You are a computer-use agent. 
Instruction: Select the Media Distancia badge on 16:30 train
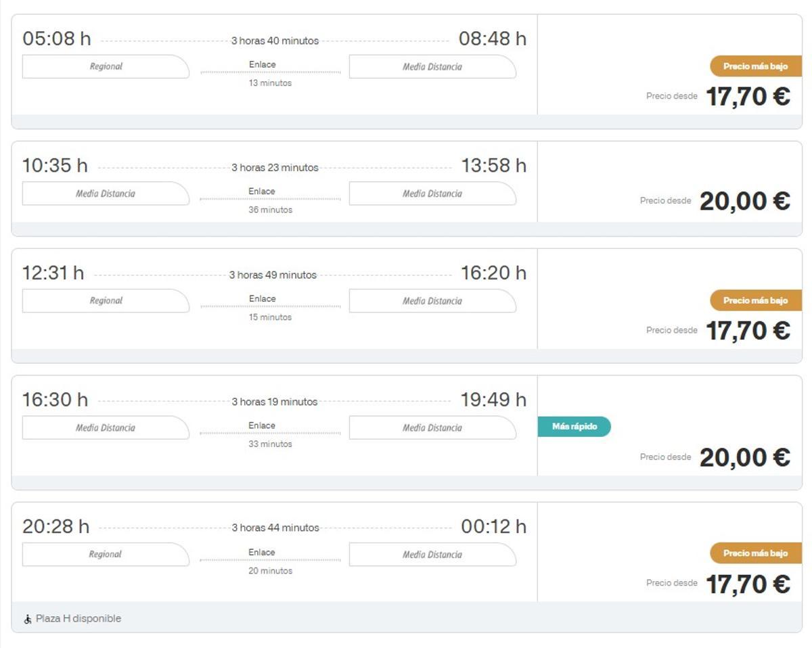pyautogui.click(x=106, y=427)
